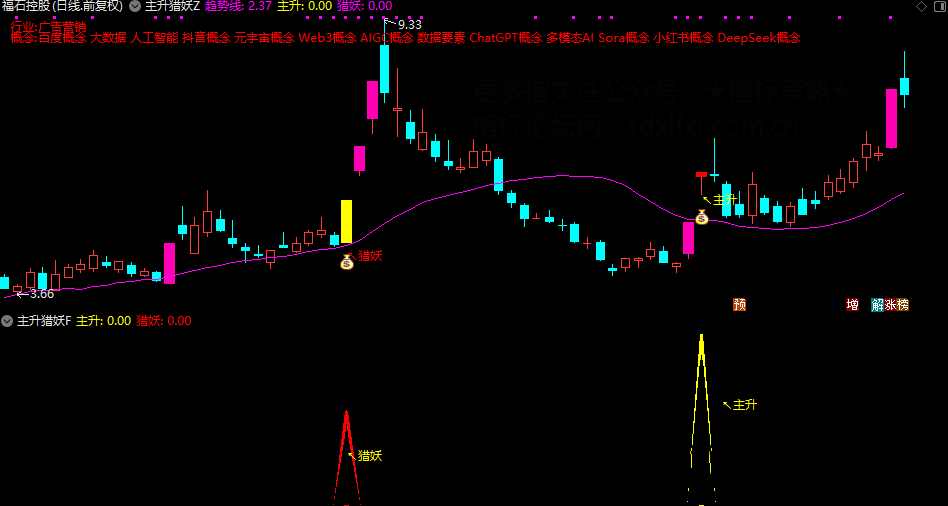Expand the chevron beside 主升猎妖F indicator
This screenshot has width=948, height=506.
pos(7,320)
